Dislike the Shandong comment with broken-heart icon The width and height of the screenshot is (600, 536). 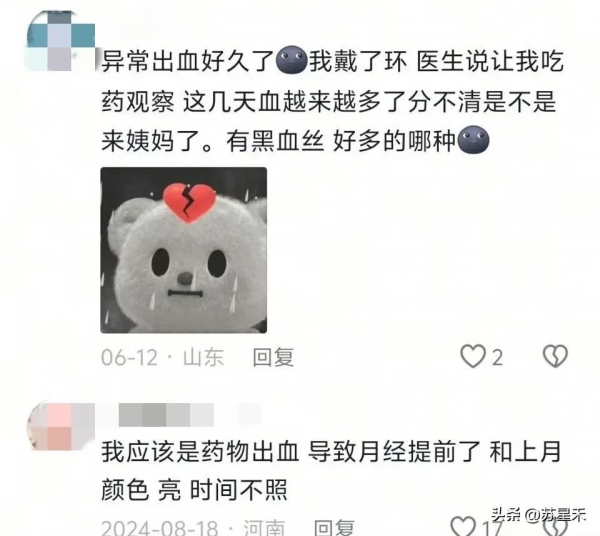(555, 356)
